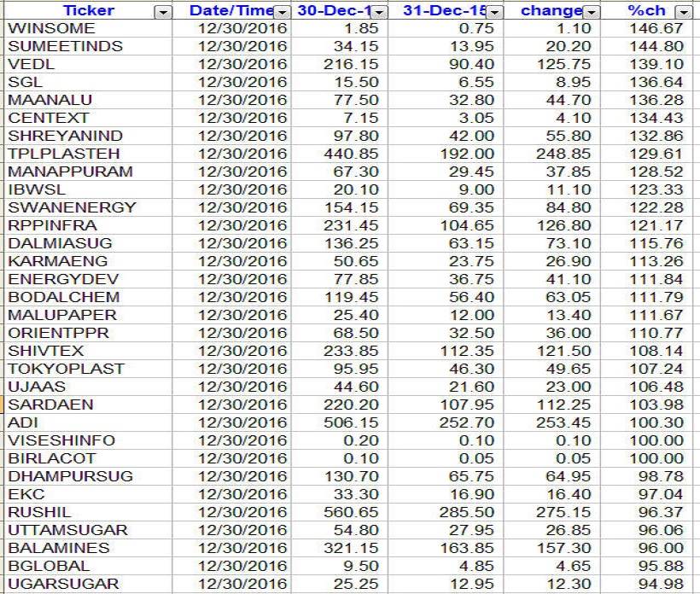The image size is (700, 594).
Task: Select the VISESHINFO ticker cell
Action: pos(88,440)
